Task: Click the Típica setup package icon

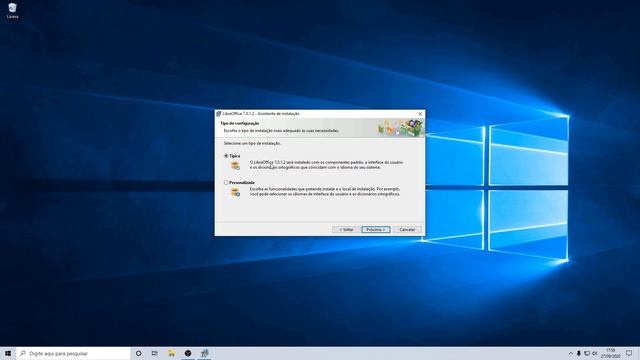Action: (236, 165)
